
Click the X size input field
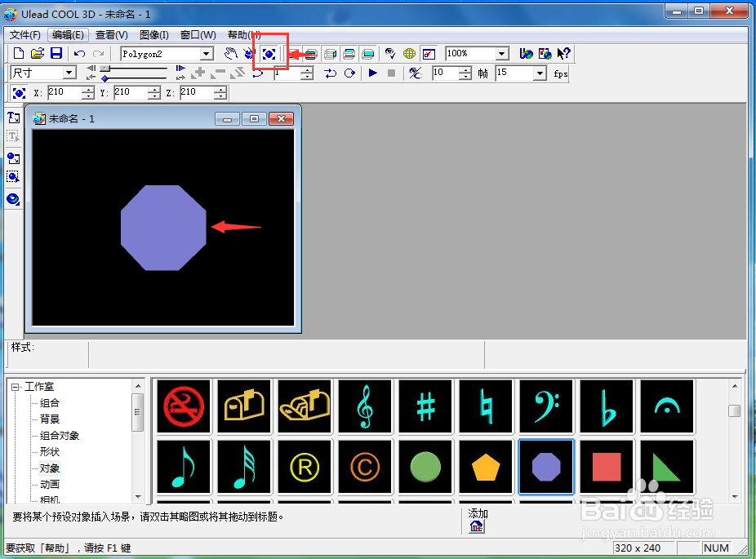tap(64, 92)
